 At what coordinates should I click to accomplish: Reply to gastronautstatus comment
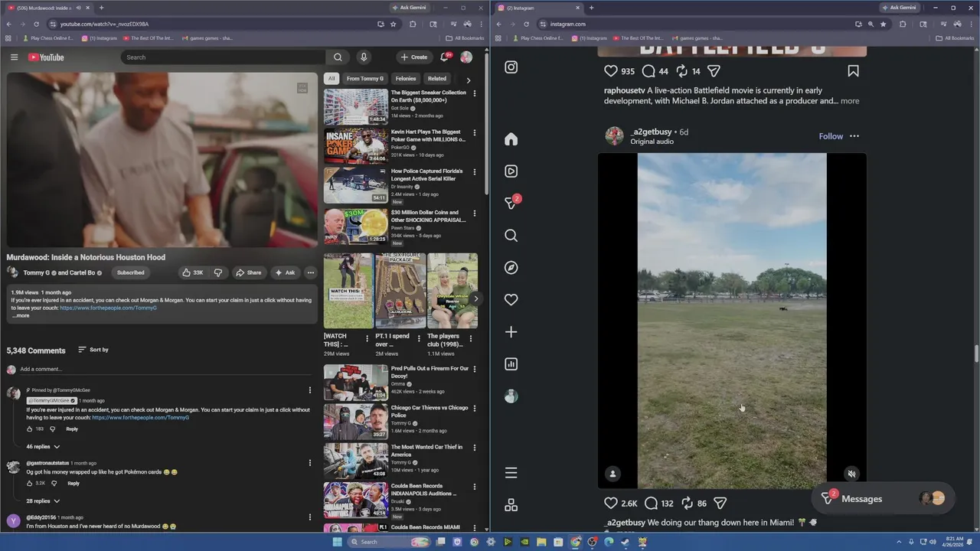pos(73,484)
